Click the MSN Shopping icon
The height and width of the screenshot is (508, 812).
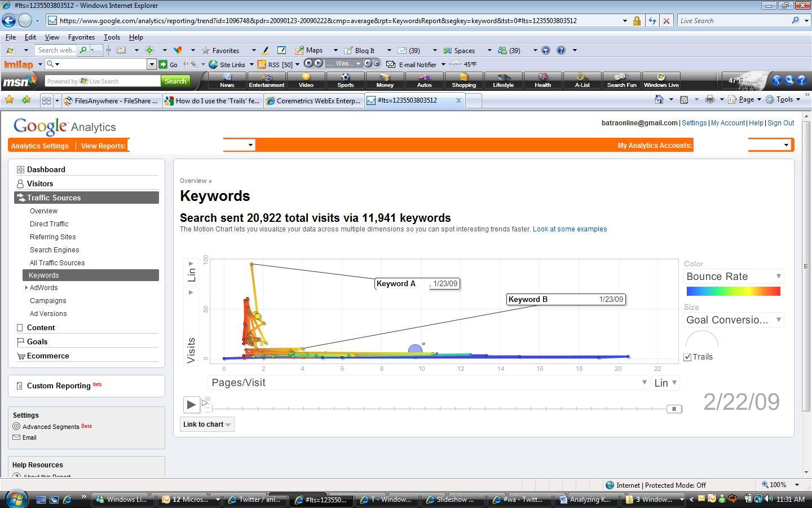coord(464,81)
